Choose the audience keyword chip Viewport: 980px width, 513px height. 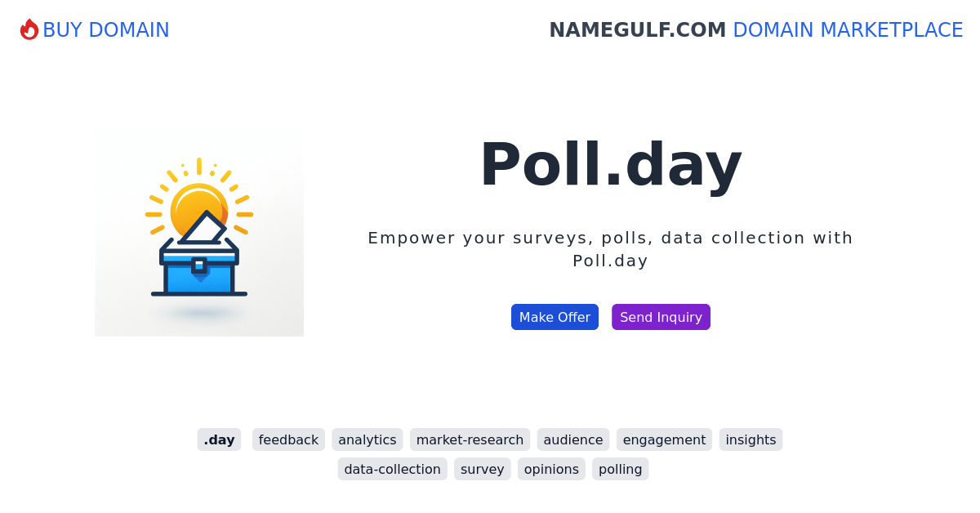pos(572,439)
